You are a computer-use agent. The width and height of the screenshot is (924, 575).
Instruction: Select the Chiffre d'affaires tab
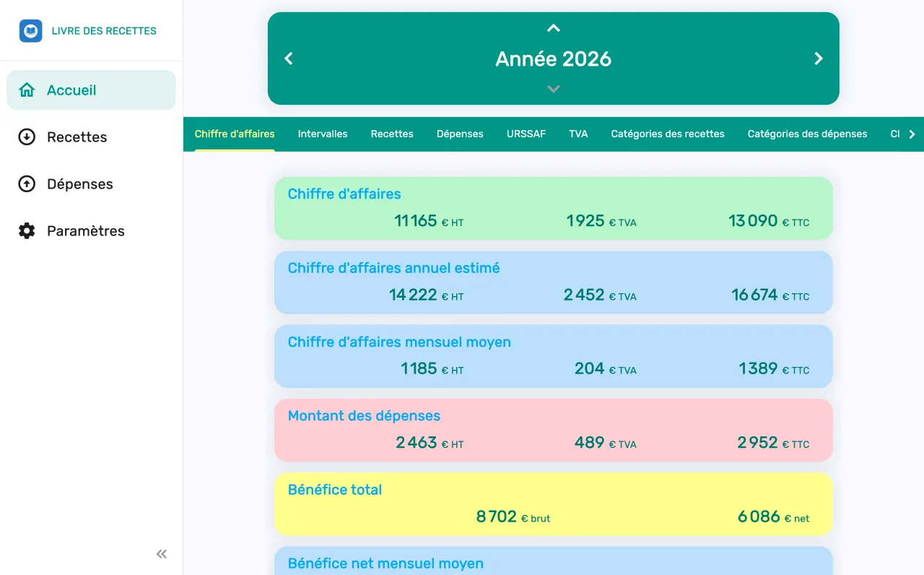(x=235, y=134)
